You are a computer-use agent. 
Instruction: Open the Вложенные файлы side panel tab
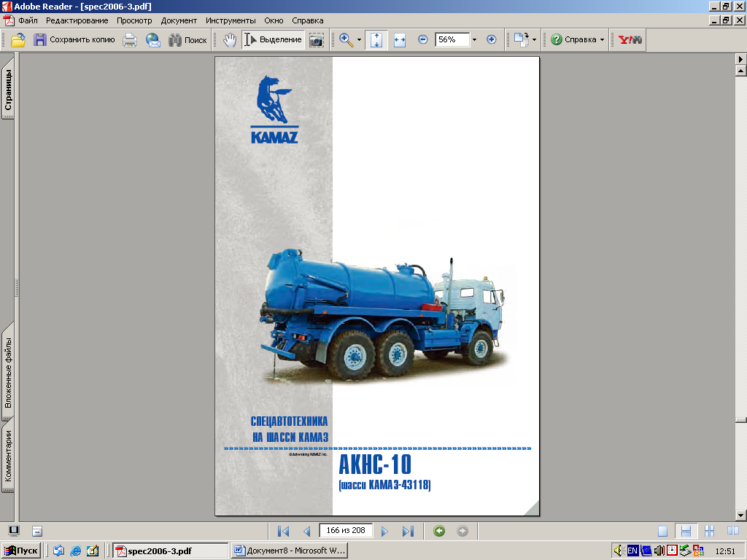[x=8, y=373]
